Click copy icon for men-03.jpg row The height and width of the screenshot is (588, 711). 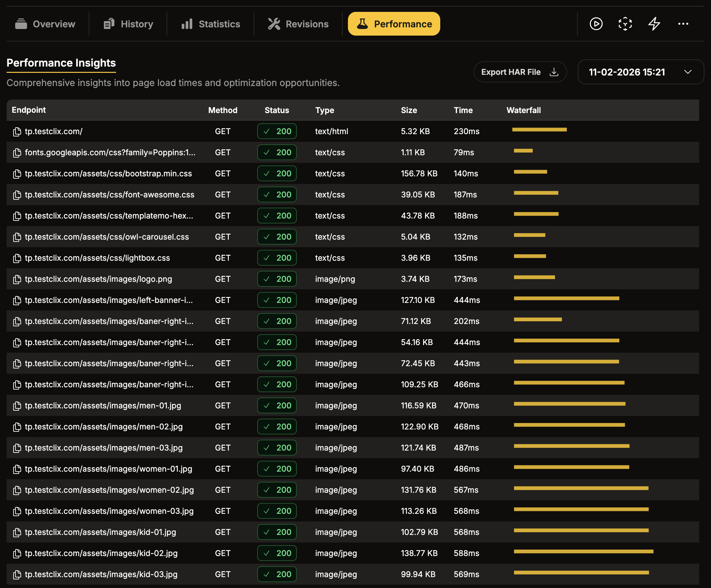(17, 448)
